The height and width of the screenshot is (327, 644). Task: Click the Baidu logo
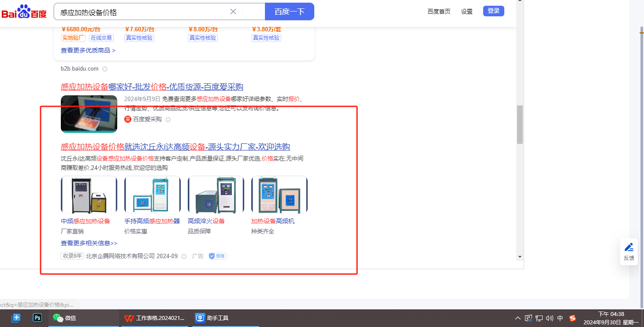(x=24, y=12)
